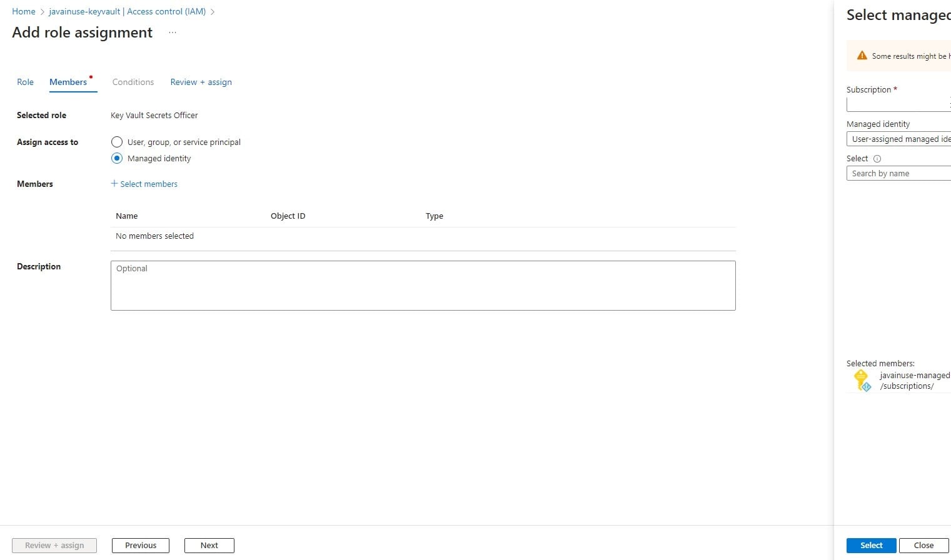Click the Some results might be warning text
The height and width of the screenshot is (560, 951).
pyautogui.click(x=911, y=56)
